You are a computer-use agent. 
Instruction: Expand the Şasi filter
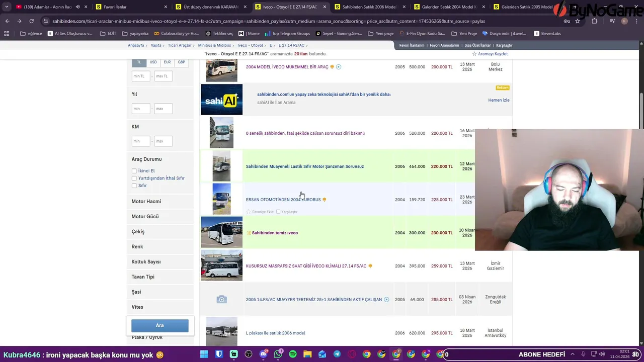(x=160, y=292)
